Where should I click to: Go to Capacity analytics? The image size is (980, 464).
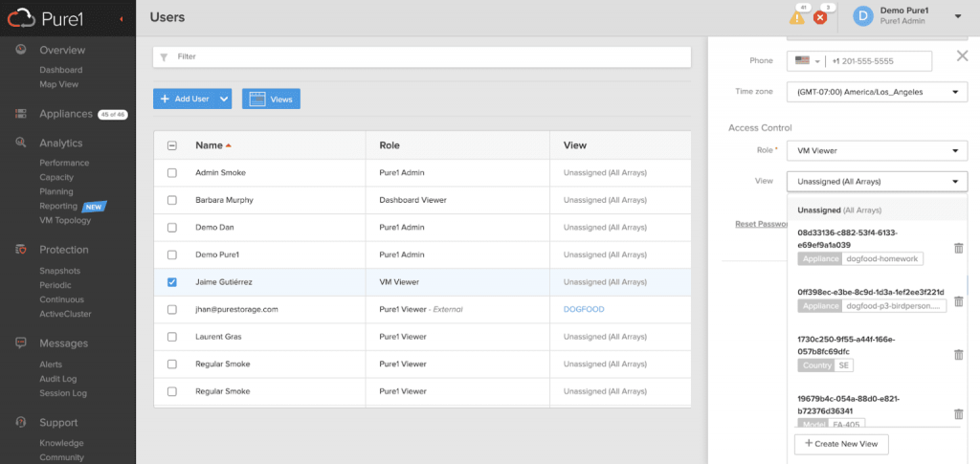click(56, 177)
